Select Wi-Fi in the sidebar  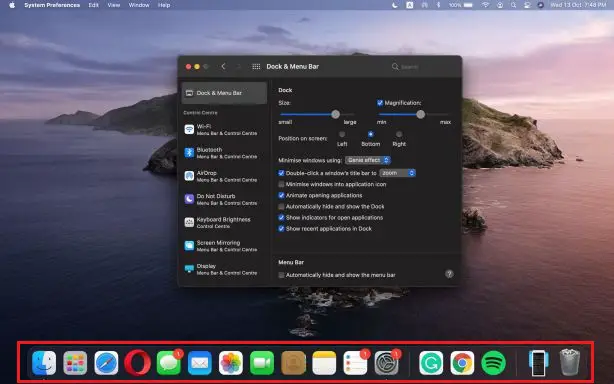tap(224, 130)
